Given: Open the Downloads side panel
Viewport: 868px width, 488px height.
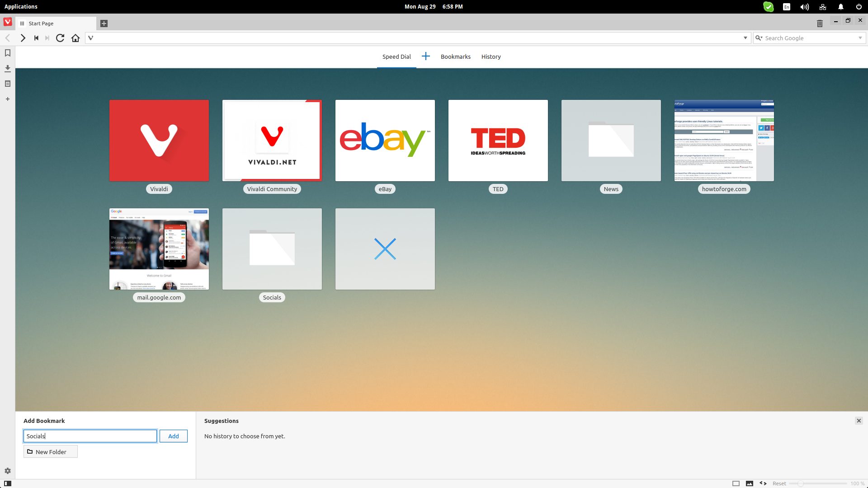Looking at the screenshot, I should pyautogui.click(x=8, y=68).
